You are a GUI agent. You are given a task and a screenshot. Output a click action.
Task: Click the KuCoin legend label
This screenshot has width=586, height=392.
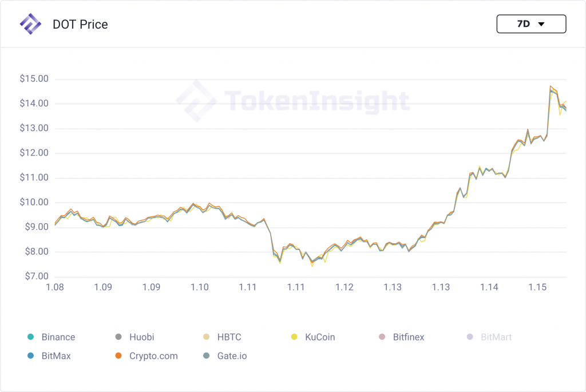click(320, 337)
